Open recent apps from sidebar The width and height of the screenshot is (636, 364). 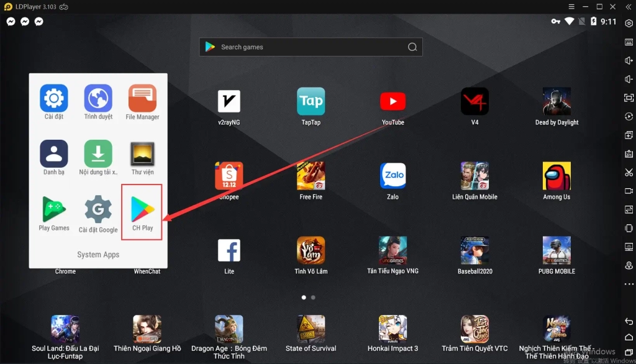[629, 353]
